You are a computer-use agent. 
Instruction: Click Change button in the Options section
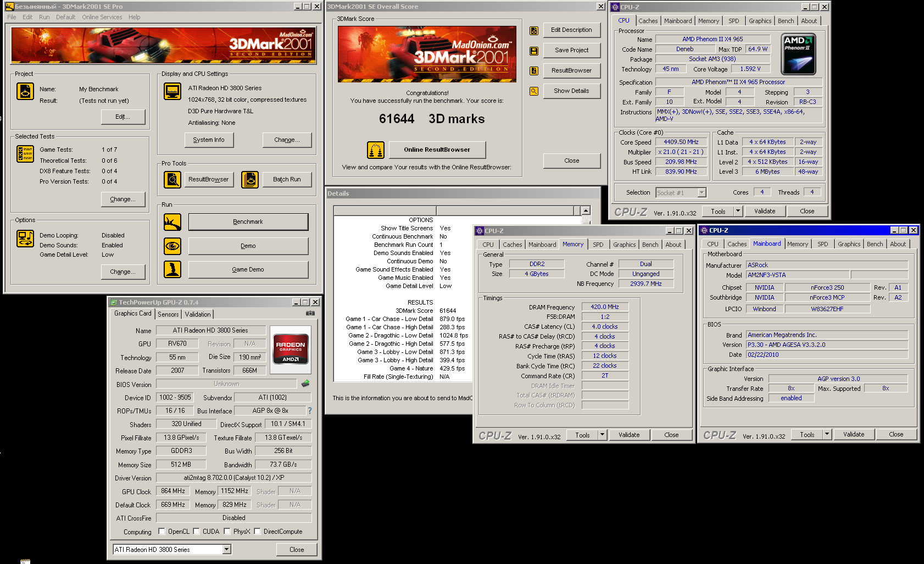point(123,272)
